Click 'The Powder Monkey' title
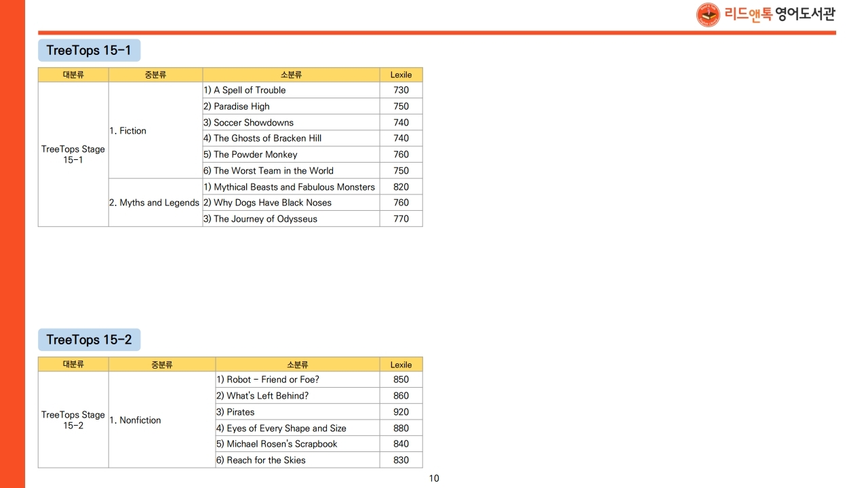The image size is (868, 488). (255, 155)
